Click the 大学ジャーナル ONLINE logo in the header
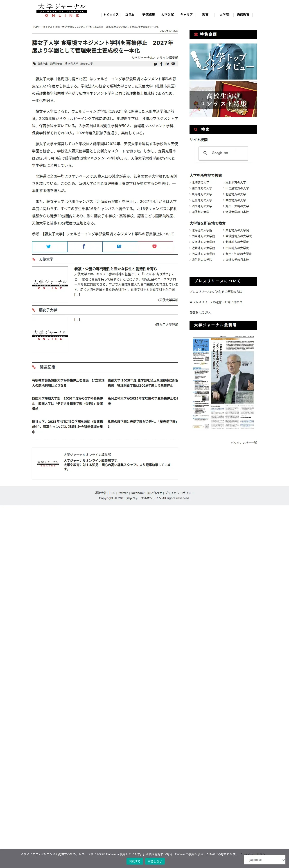The height and width of the screenshot is (868, 289). (x=62, y=10)
